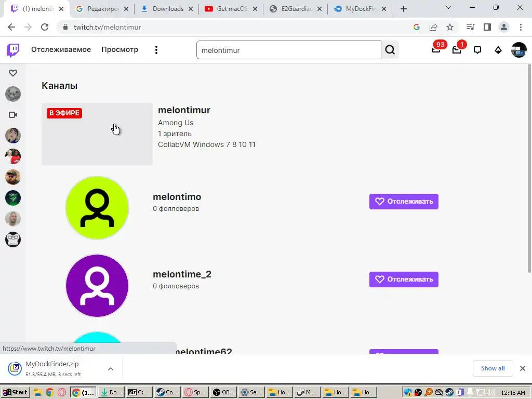
Task: Toggle the Chrome side panel icon
Action: [x=487, y=27]
